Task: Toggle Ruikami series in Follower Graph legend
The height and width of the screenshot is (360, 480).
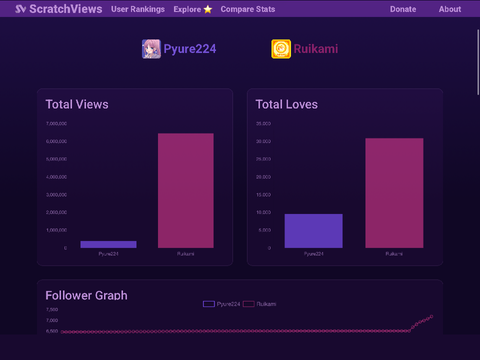Action: point(259,304)
